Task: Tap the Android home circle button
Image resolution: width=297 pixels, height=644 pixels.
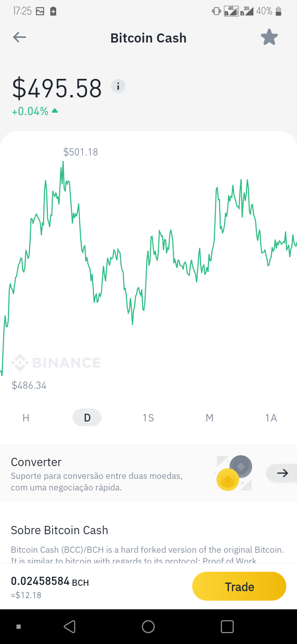Action: (148, 627)
